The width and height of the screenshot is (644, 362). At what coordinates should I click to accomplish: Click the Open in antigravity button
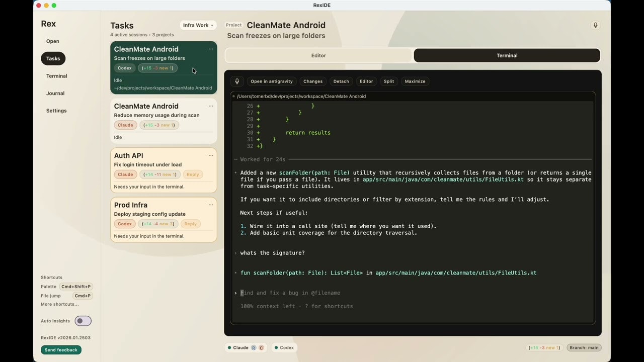point(272,81)
